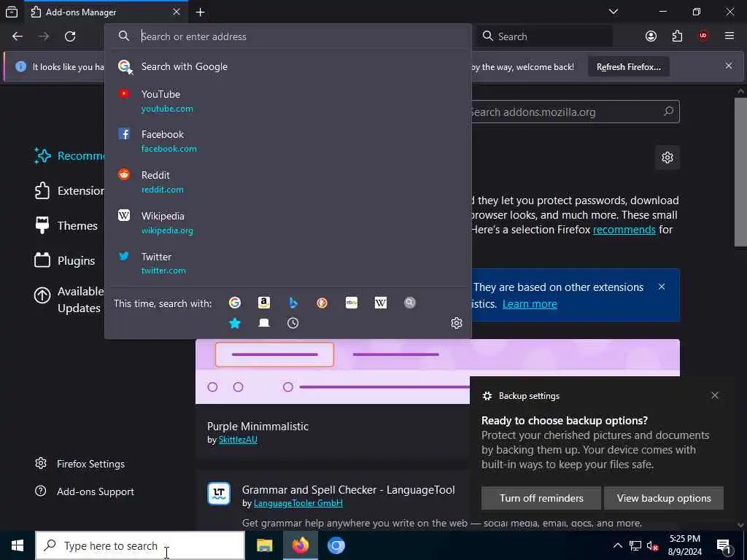Search this time with DuckDuckGo icon

(x=322, y=303)
